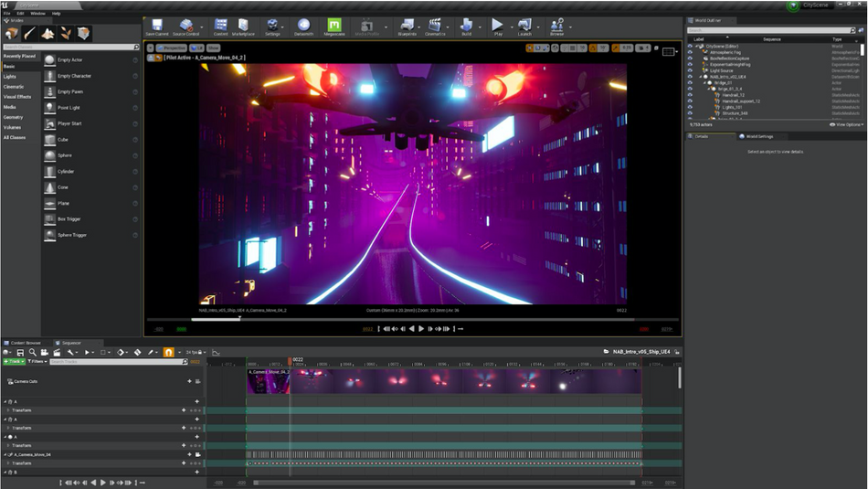Open the Marketplace toolbar icon
This screenshot has width=868, height=489.
click(x=243, y=27)
